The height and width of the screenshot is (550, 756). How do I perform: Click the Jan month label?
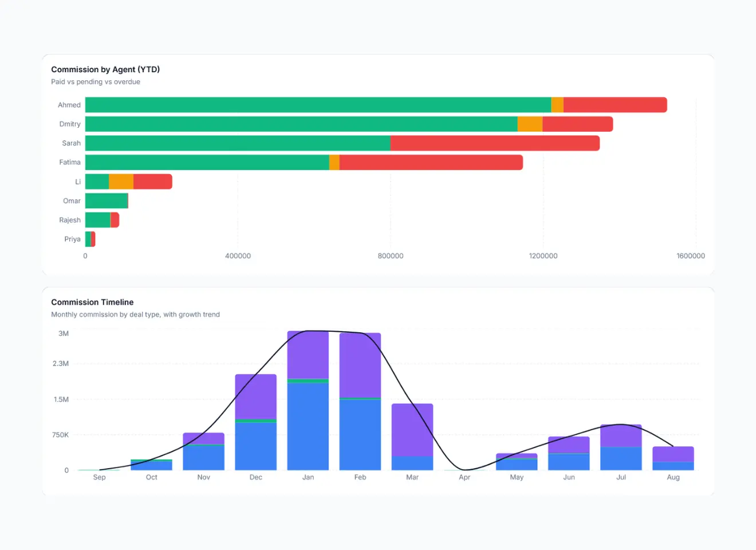pyautogui.click(x=308, y=477)
